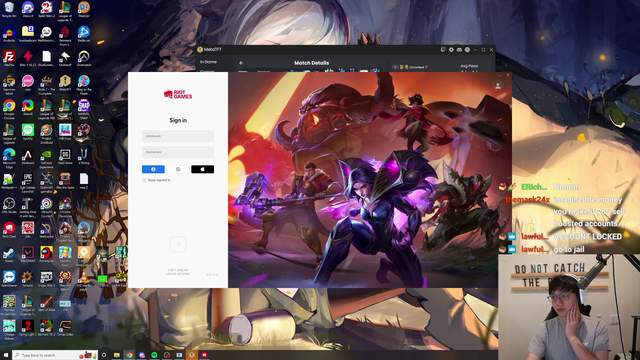Open the Windows Start menu
Image resolution: width=640 pixels, height=360 pixels.
click(x=6, y=355)
